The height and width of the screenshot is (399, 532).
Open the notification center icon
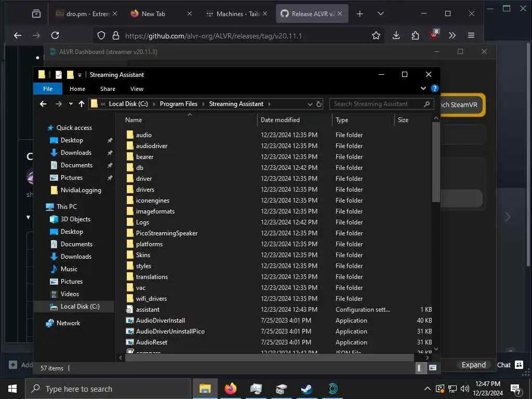click(516, 390)
